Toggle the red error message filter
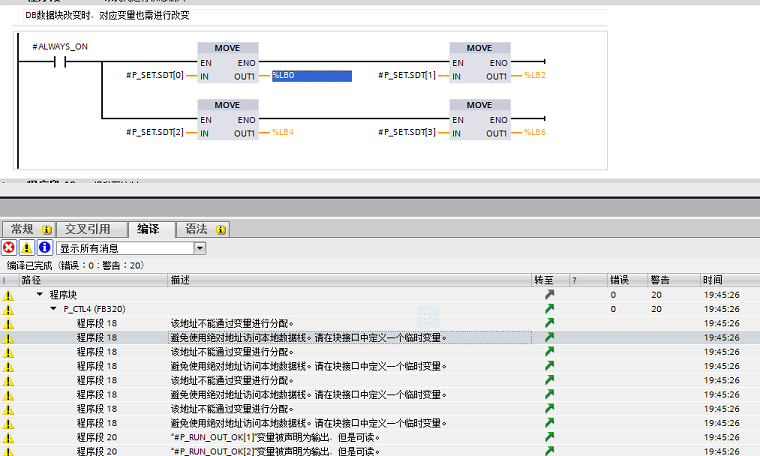This screenshot has height=456, width=760. click(9, 248)
